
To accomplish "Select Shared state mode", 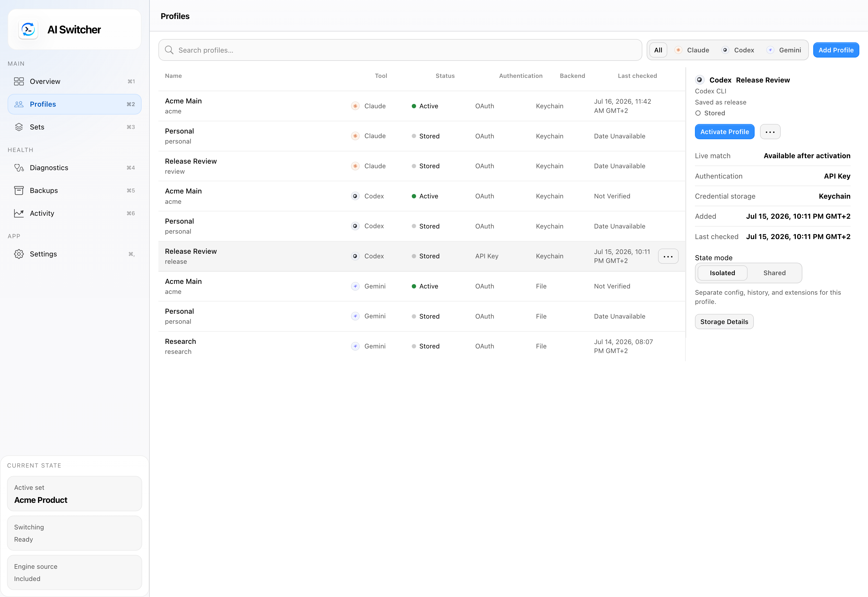I will pos(774,273).
